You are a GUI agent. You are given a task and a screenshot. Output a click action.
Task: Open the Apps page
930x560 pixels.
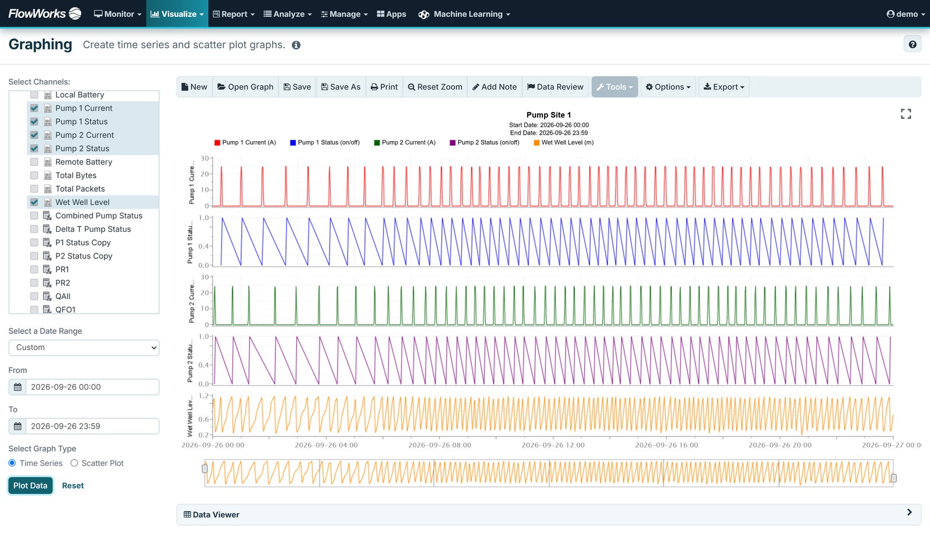[x=391, y=14]
